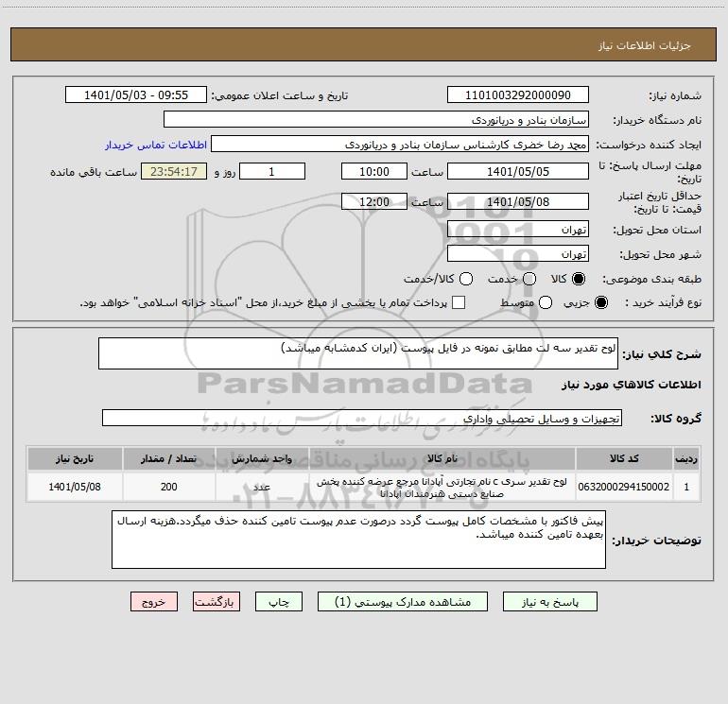
Task: Click the لوح تقدیر سری c item name cell
Action: coord(442,487)
